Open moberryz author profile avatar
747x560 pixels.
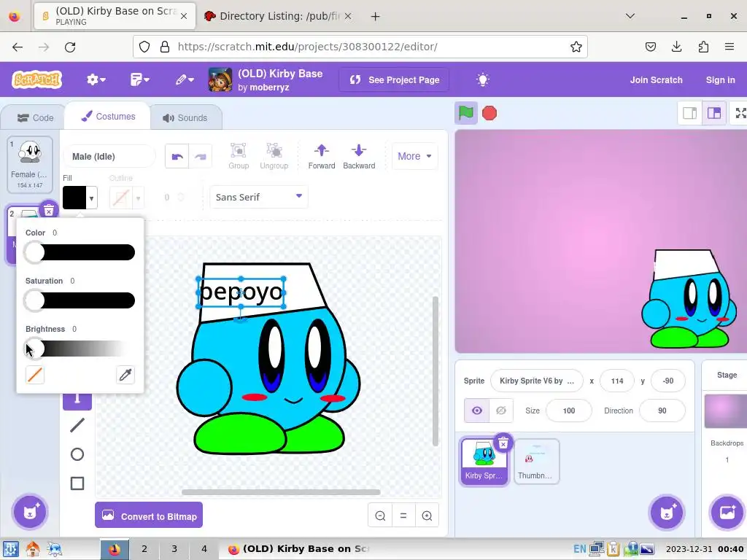(220, 79)
